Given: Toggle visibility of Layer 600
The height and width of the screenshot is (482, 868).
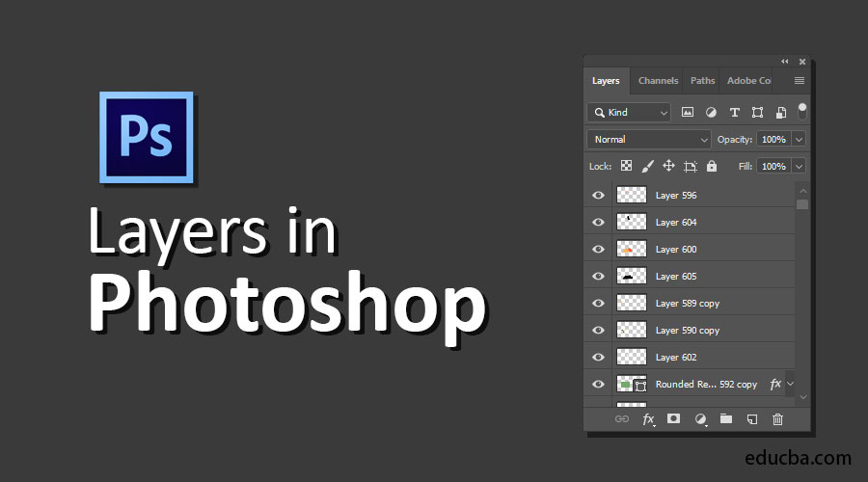Looking at the screenshot, I should click(x=598, y=249).
